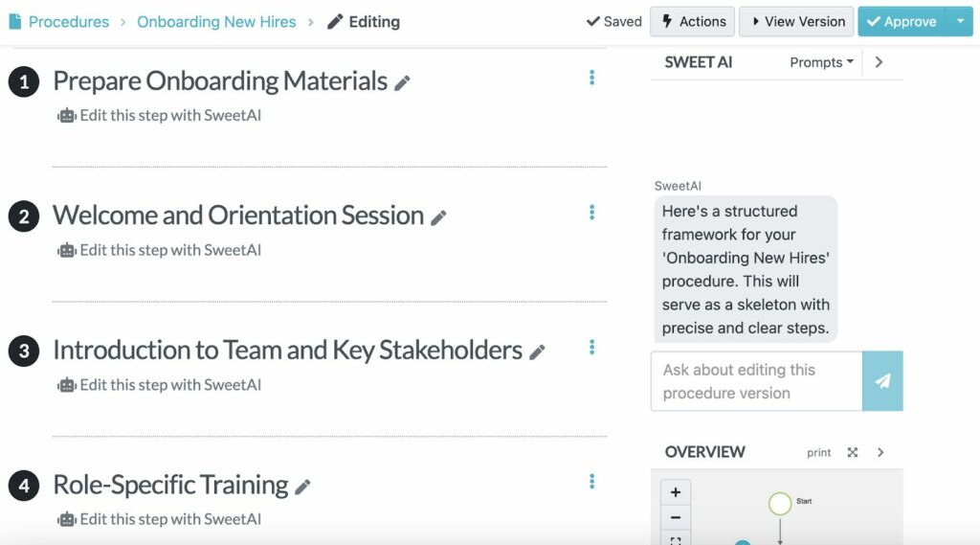Zoom out on the overview flowchart
Screen dimensions: 980x545
pyautogui.click(x=676, y=518)
